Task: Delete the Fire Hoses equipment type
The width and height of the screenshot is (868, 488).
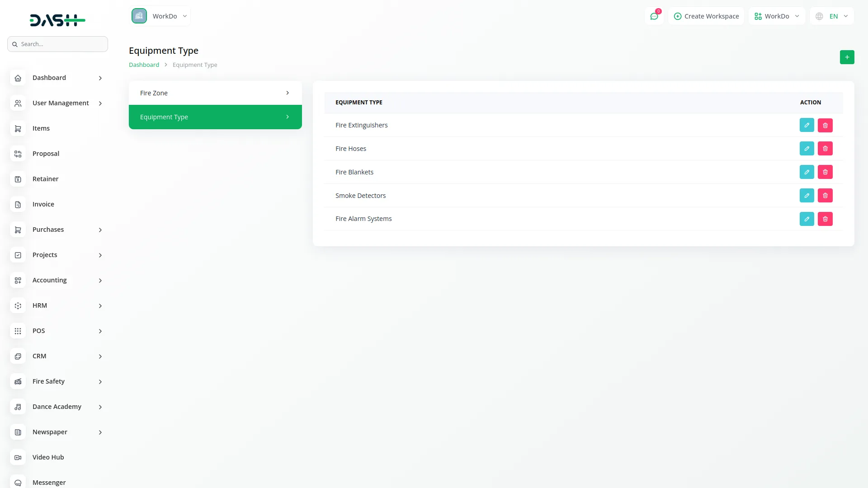Action: (825, 149)
